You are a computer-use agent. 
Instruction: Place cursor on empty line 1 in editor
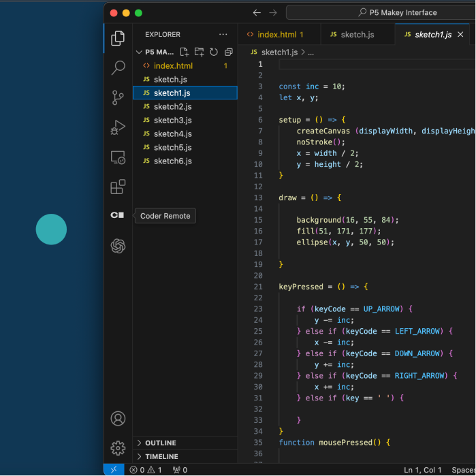pos(377,65)
